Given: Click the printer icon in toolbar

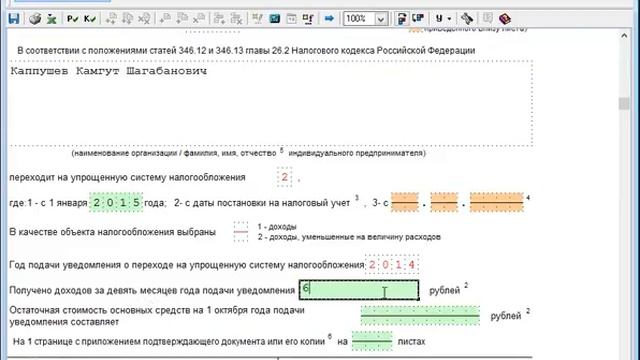Looking at the screenshot, I should coord(35,18).
